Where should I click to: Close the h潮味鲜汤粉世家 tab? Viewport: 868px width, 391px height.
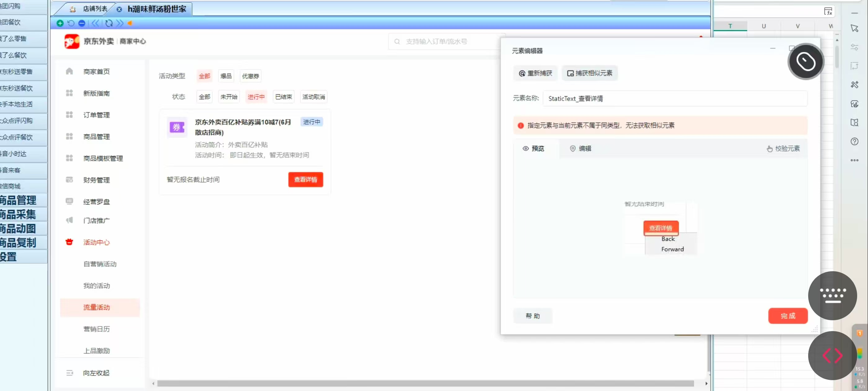pyautogui.click(x=119, y=9)
